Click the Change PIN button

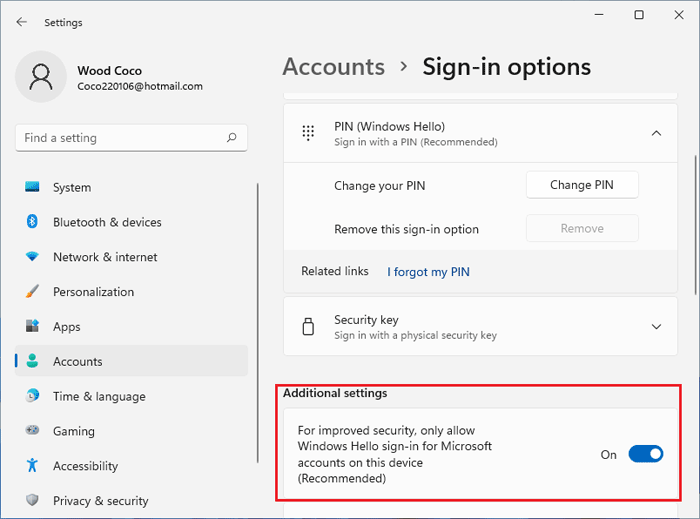pos(582,185)
